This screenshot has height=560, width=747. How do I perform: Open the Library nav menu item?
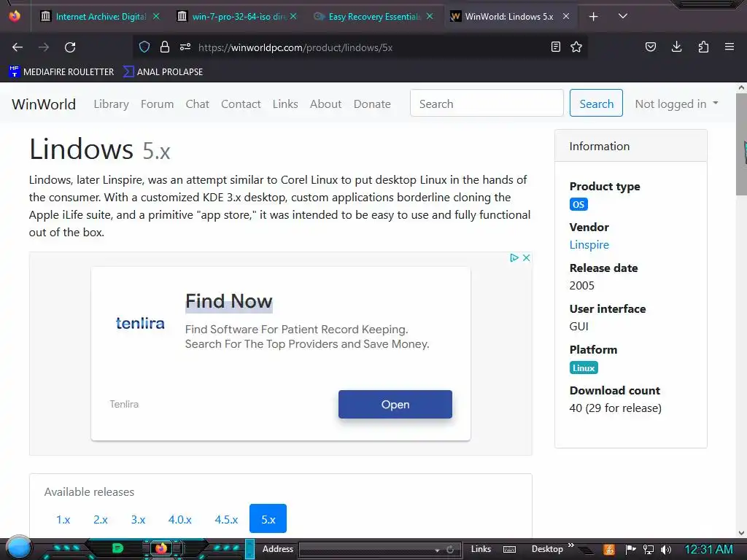(111, 104)
